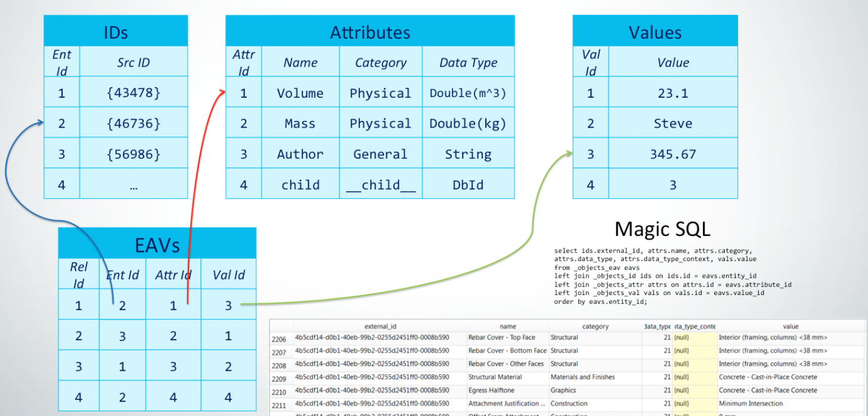Image resolution: width=868 pixels, height=416 pixels.
Task: Select the 'Rebar Cover - Bottom Face' cell
Action: 508,351
